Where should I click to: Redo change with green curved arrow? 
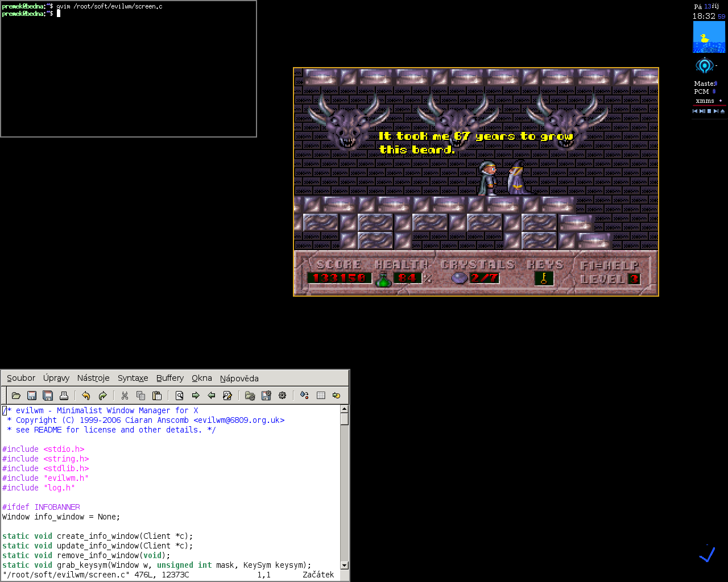[102, 396]
